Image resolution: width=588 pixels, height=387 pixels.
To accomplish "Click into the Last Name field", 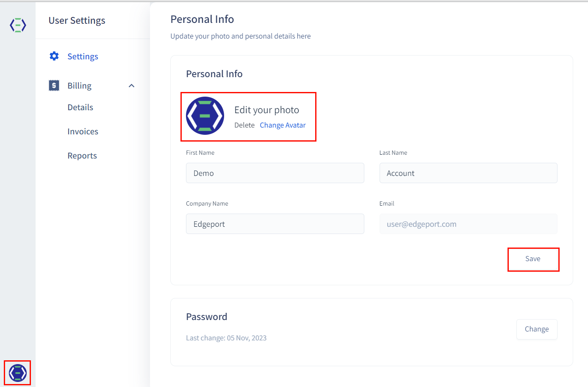I will tap(468, 173).
